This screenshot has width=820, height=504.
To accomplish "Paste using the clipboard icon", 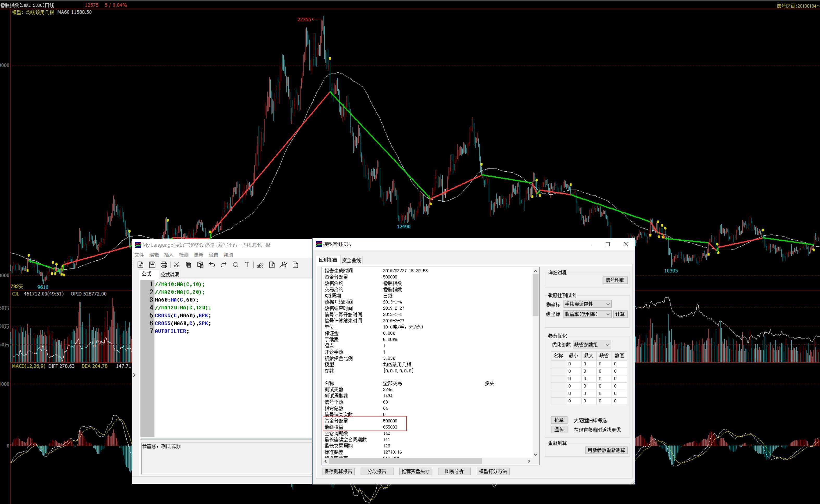I will (200, 265).
